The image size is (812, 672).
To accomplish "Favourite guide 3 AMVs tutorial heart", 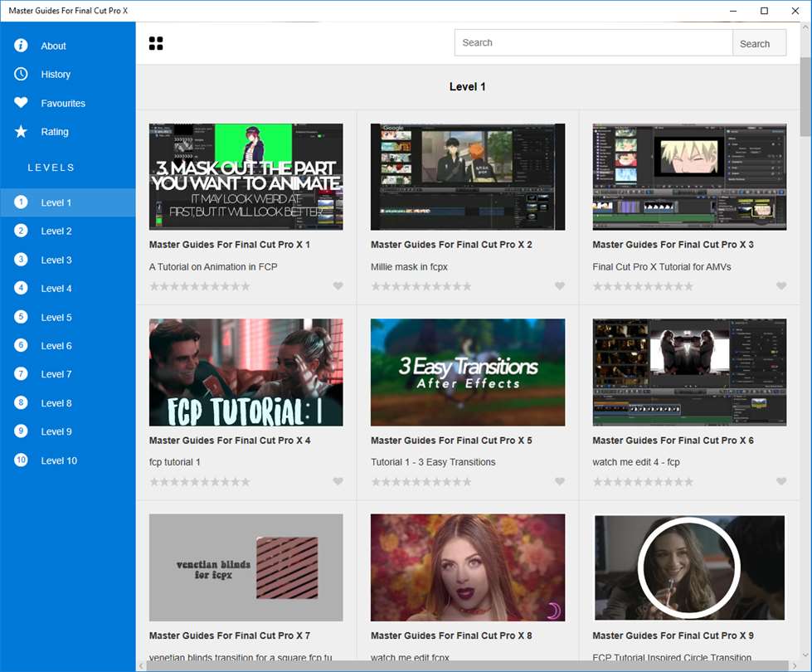I will pyautogui.click(x=781, y=286).
